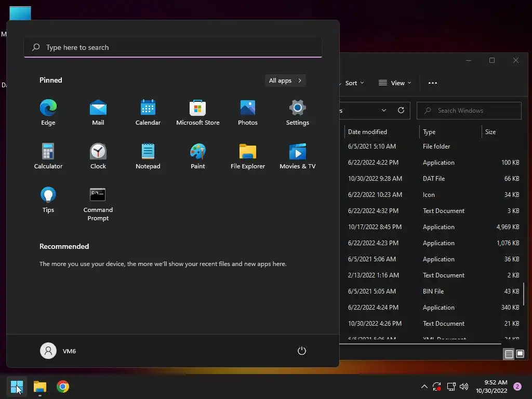
Task: Expand the address bar history dropdown
Action: point(384,111)
